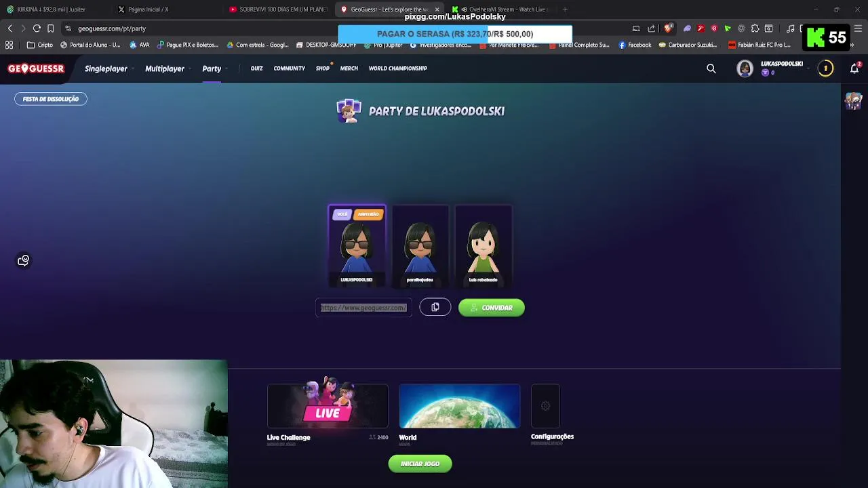Click the party group icon next to title
The image size is (868, 488).
point(349,110)
